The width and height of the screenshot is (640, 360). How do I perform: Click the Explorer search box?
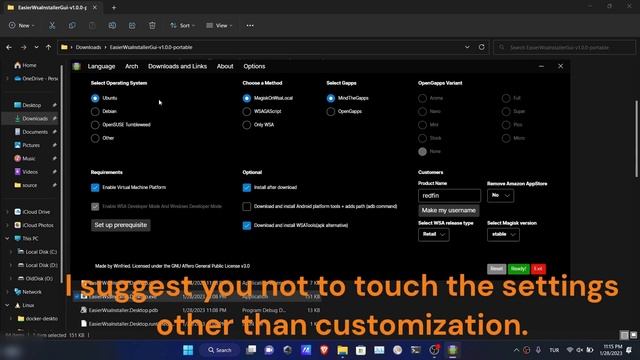tap(564, 47)
